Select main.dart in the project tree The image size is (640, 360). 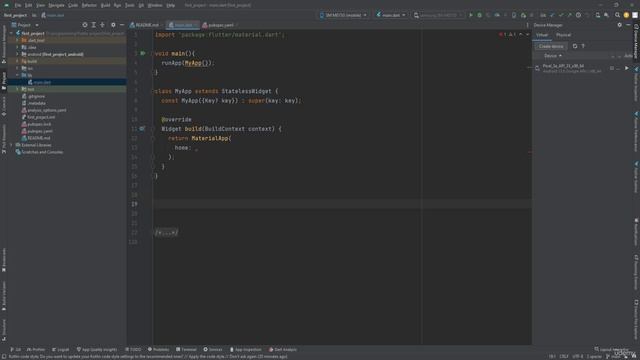pos(42,82)
